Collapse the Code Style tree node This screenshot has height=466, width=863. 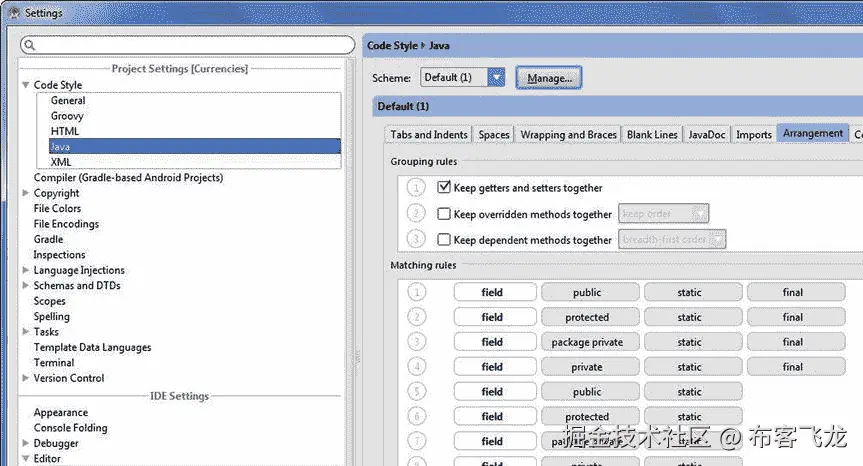[25, 85]
